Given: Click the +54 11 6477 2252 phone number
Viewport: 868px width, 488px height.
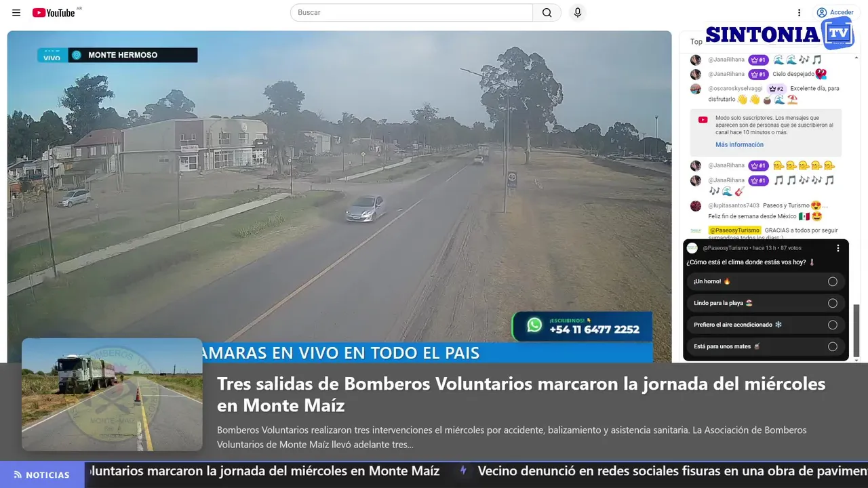Looking at the screenshot, I should tap(594, 330).
